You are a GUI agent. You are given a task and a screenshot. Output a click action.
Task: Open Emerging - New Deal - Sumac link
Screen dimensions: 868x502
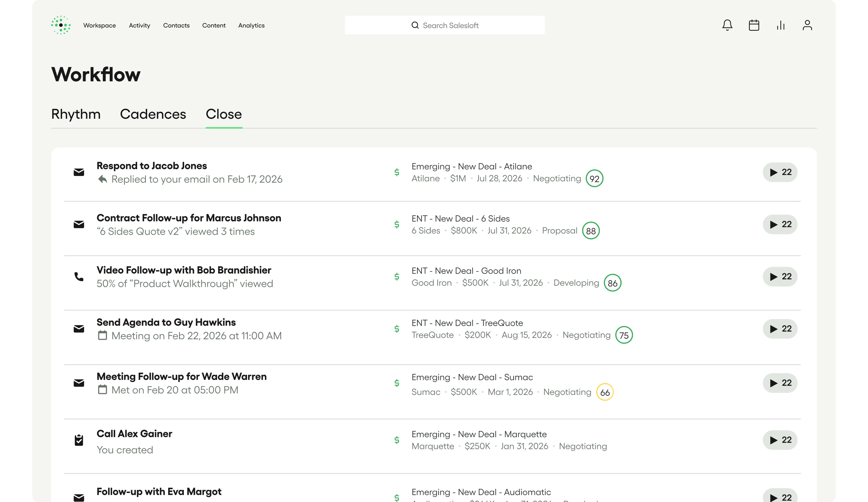[x=472, y=377]
